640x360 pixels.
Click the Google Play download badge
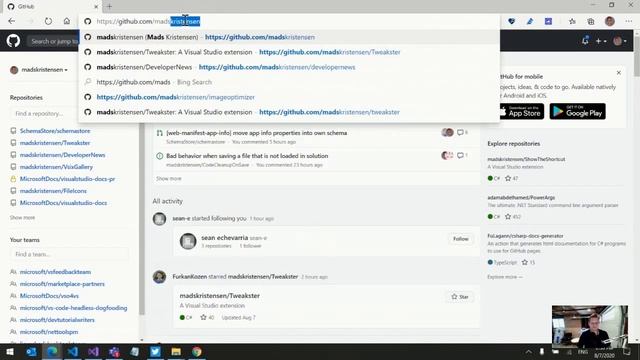coord(578,111)
